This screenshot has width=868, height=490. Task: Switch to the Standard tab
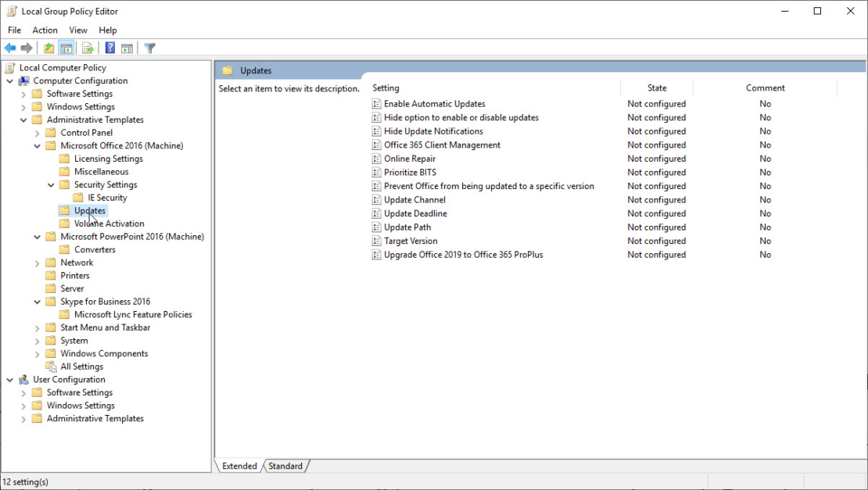pos(285,466)
